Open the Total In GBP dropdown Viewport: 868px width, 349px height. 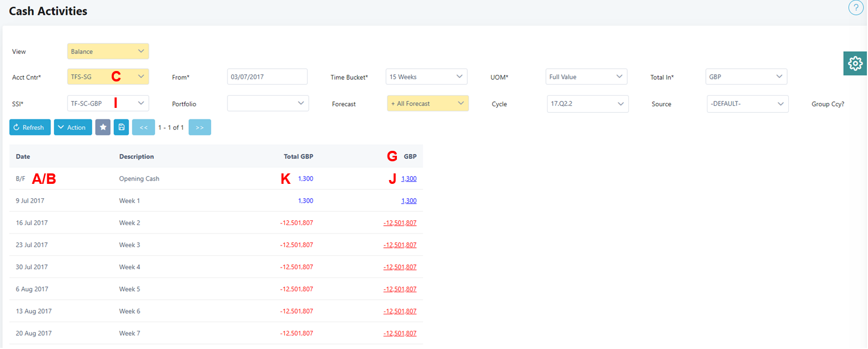tap(746, 77)
